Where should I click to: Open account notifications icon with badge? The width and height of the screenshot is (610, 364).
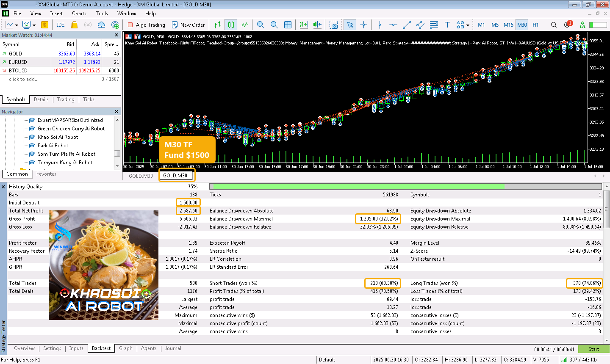click(568, 25)
